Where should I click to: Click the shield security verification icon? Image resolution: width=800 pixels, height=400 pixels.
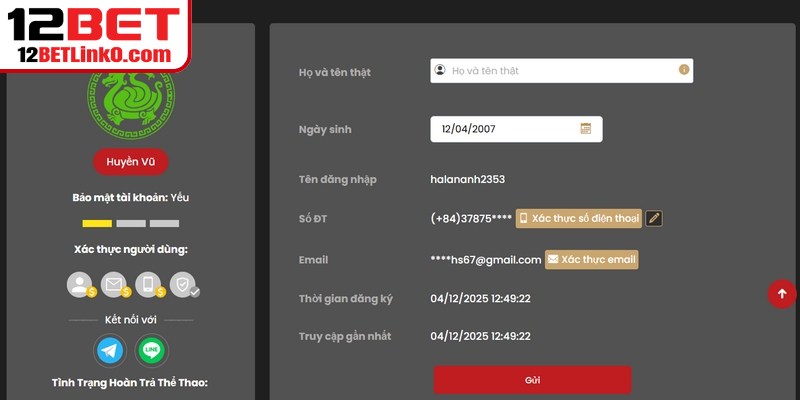[x=182, y=285]
